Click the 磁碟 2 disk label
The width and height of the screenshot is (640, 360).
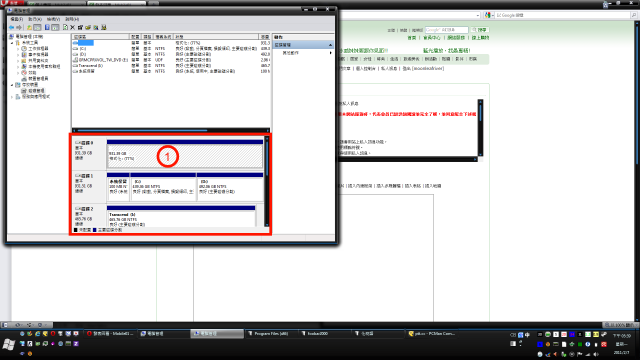coord(84,209)
